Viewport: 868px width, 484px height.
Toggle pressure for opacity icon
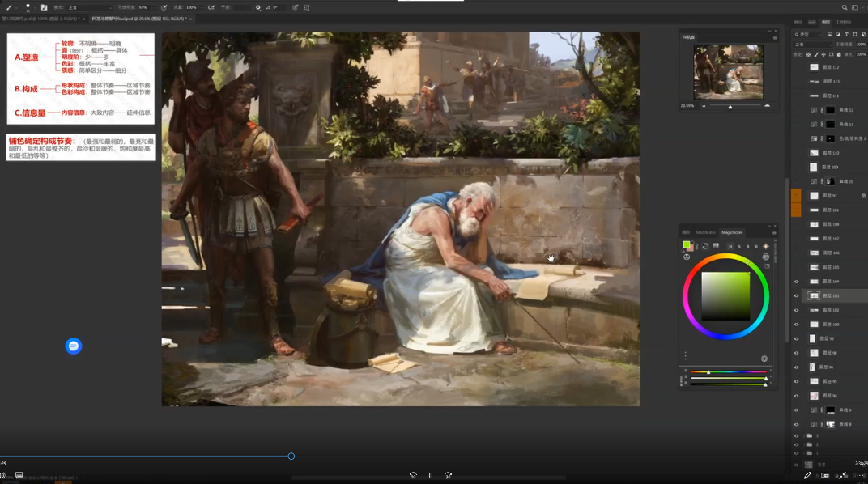pos(164,8)
